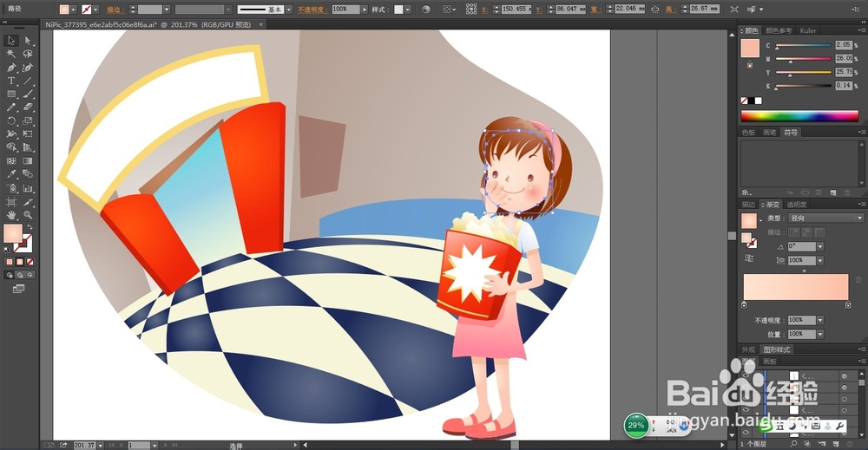Select the Blend tool
Image resolution: width=868 pixels, height=450 pixels.
point(28,174)
